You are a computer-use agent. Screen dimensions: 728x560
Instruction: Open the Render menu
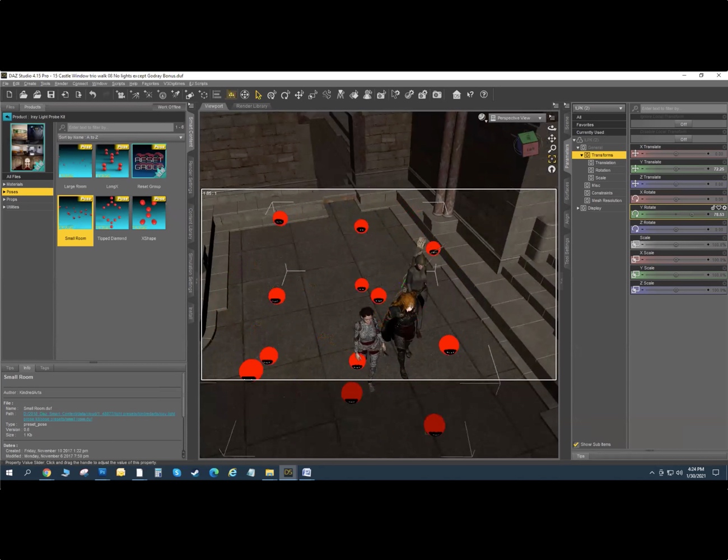coord(61,83)
